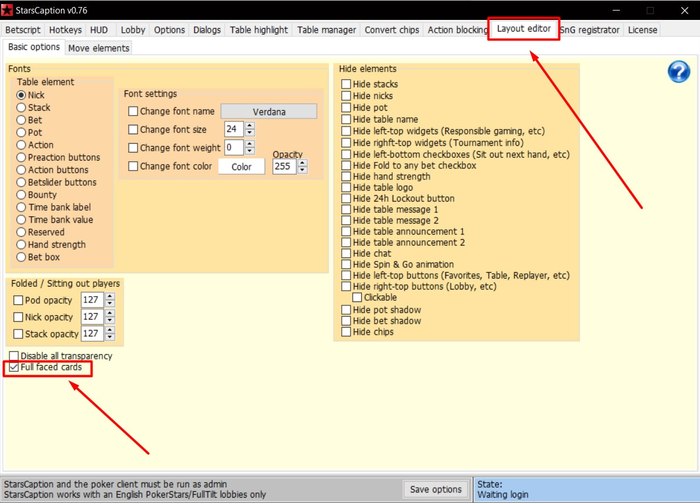Open the Action blocking tab
This screenshot has width=700, height=503.
click(457, 30)
